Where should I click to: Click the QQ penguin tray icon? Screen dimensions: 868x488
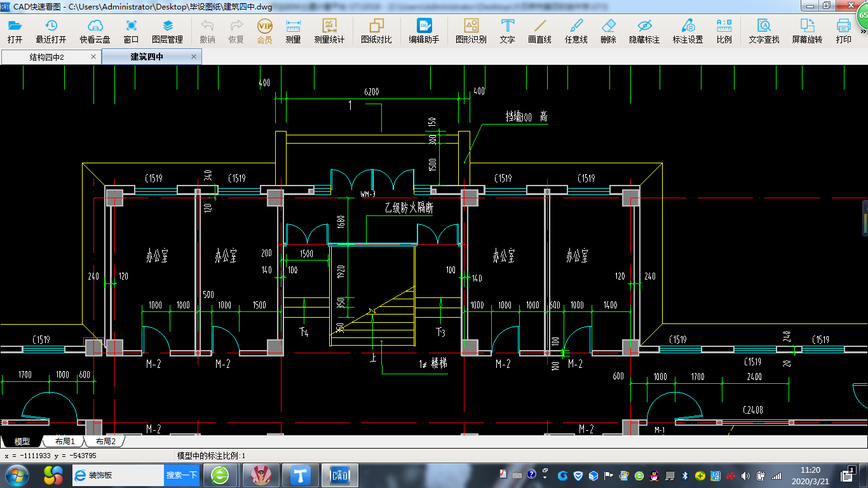(653, 475)
